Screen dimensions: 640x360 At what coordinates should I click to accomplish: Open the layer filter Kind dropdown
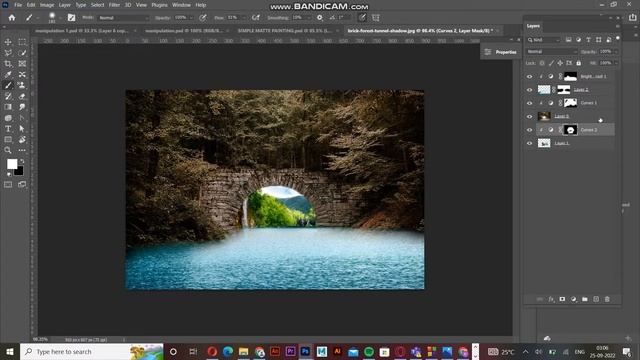tap(544, 40)
